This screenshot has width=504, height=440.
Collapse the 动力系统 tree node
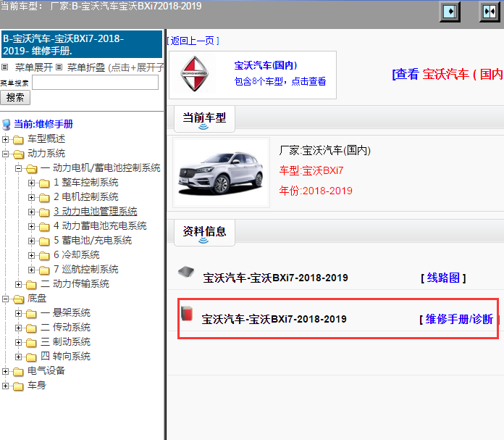pos(5,154)
